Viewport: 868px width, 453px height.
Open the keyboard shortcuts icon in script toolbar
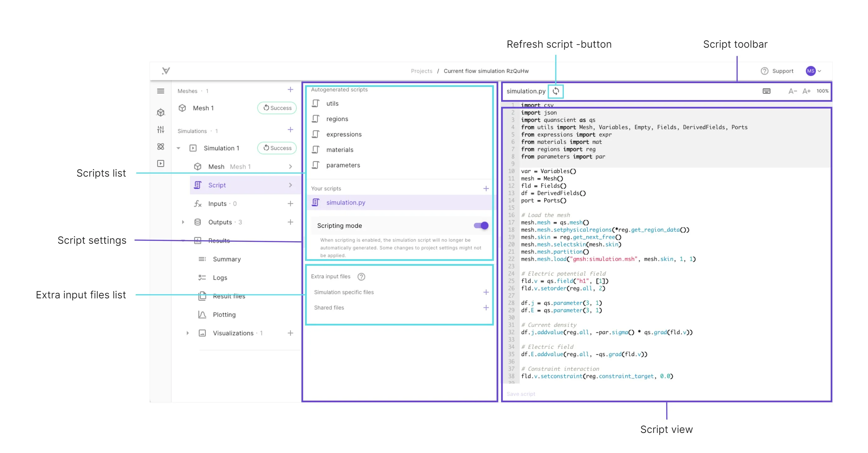tap(766, 91)
